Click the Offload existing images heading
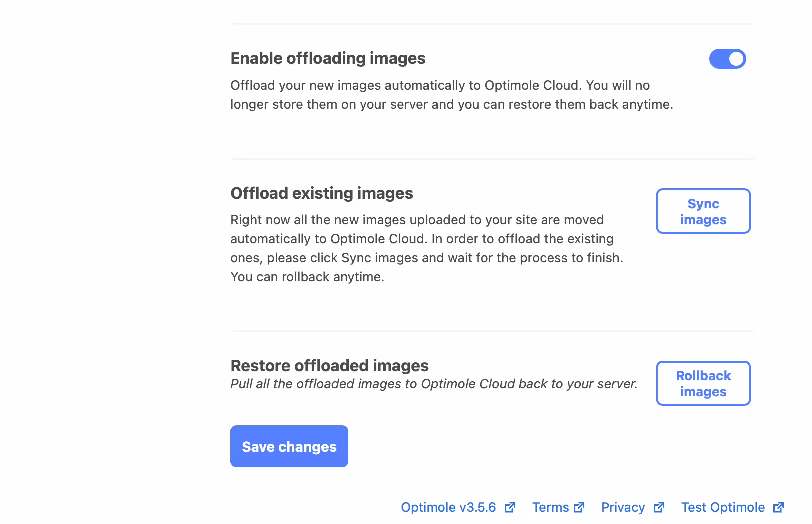This screenshot has width=812, height=524. point(321,193)
